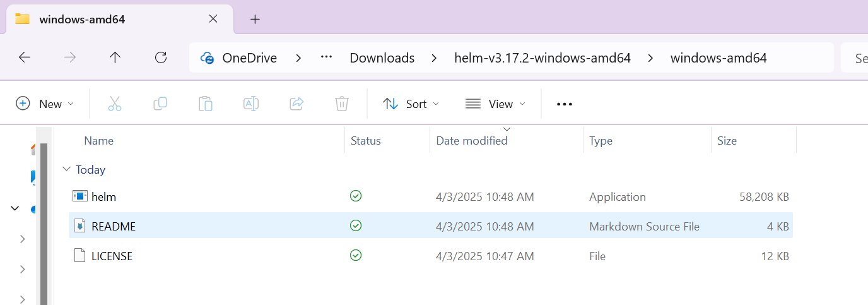Screen dimensions: 868x305
Task: Select the LICENSE file name
Action: pos(112,256)
